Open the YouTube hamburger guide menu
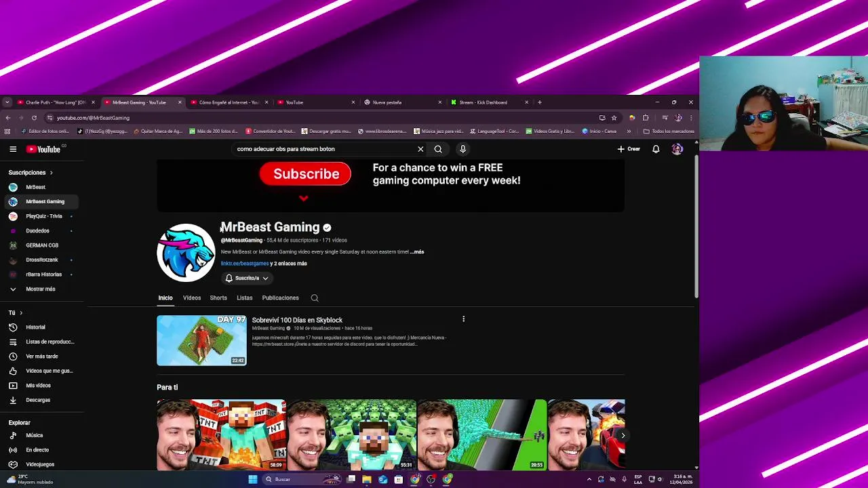The height and width of the screenshot is (488, 868). click(x=13, y=149)
